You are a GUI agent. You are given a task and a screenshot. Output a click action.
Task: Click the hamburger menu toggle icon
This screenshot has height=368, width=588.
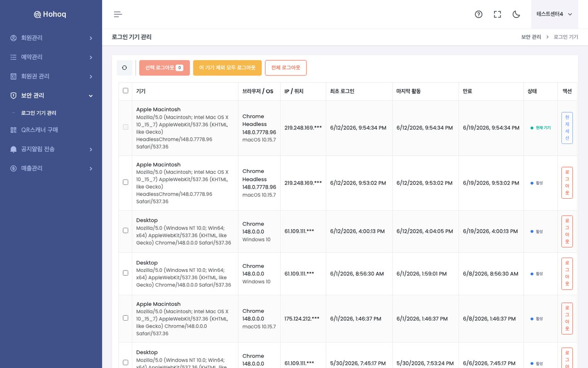(118, 14)
